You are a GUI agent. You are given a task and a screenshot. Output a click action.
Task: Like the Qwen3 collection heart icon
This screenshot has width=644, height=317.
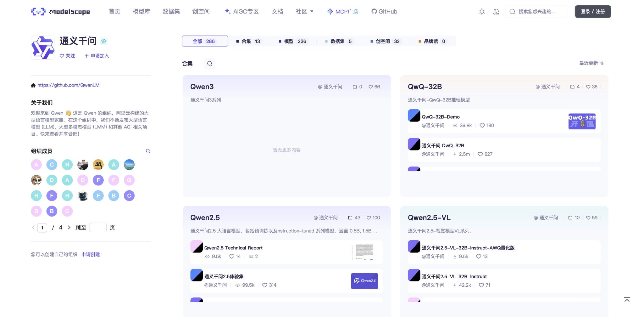click(x=370, y=87)
